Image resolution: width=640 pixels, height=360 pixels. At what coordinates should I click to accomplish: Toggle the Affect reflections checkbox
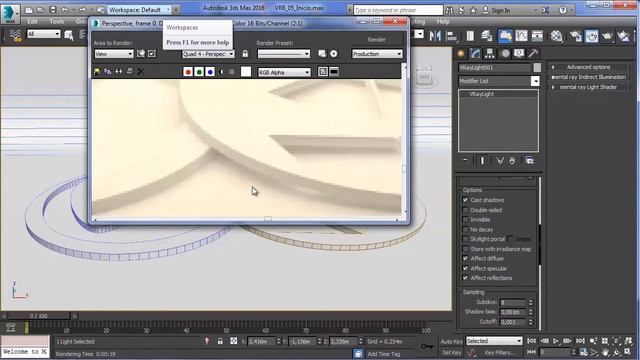465,278
